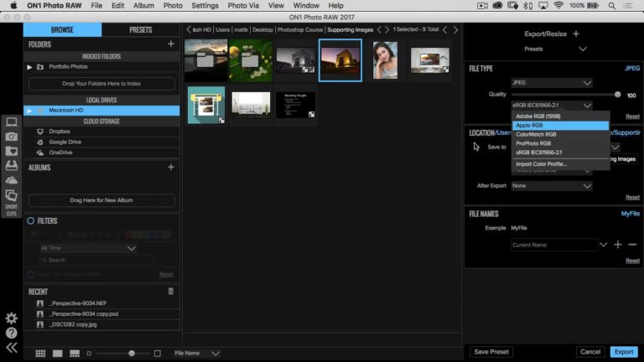Open the Photo Via menu
644x362 pixels.
tap(243, 6)
